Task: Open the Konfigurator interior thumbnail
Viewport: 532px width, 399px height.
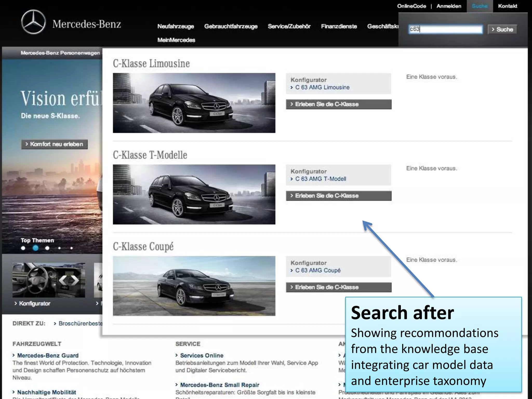Action: [x=49, y=280]
